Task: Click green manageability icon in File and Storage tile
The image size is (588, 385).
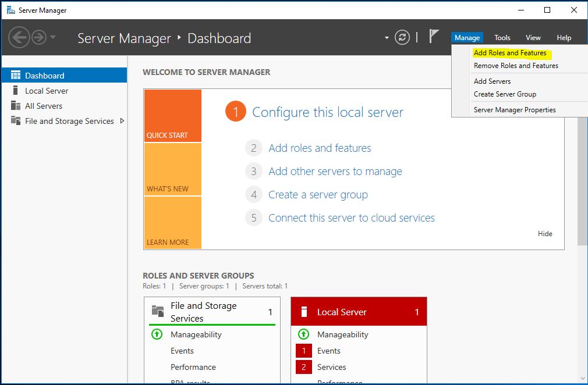Action: pyautogui.click(x=157, y=334)
